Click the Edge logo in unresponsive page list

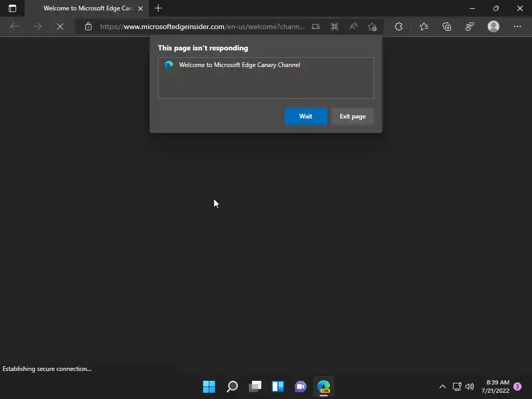pyautogui.click(x=169, y=65)
